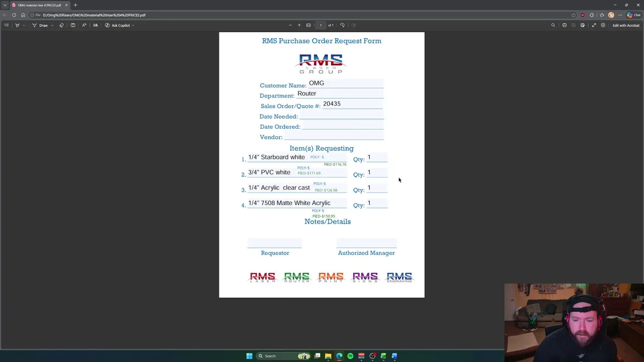644x362 pixels.
Task: Open OBS Studio from the taskbar
Action: coord(372,356)
